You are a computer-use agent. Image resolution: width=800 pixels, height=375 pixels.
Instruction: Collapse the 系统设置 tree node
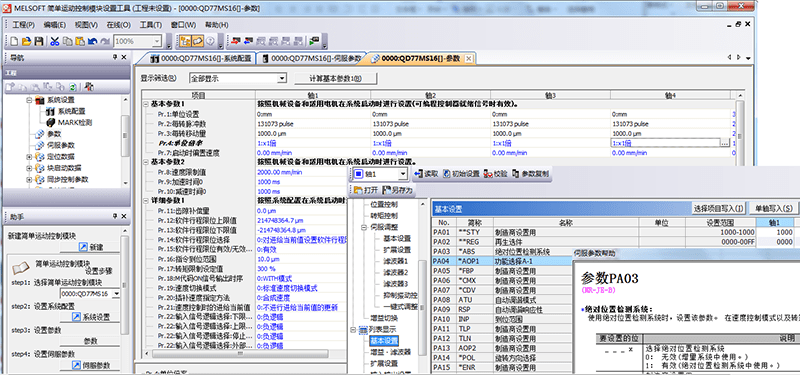(29, 100)
